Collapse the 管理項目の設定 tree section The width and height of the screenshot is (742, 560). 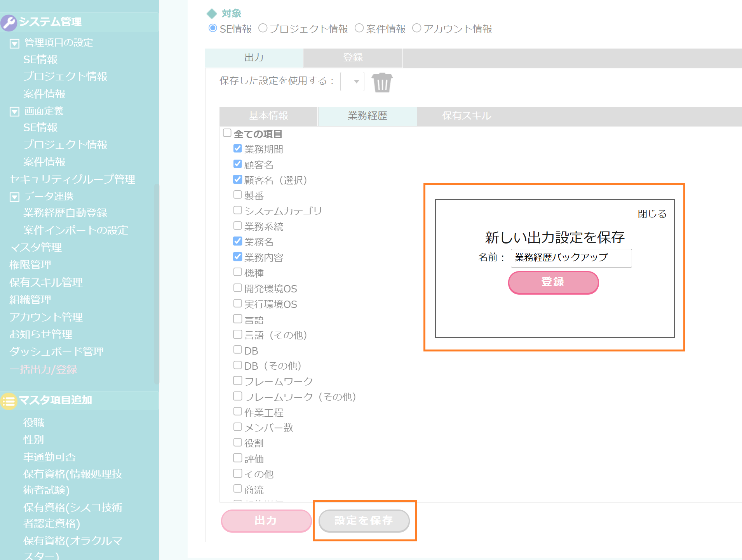14,43
